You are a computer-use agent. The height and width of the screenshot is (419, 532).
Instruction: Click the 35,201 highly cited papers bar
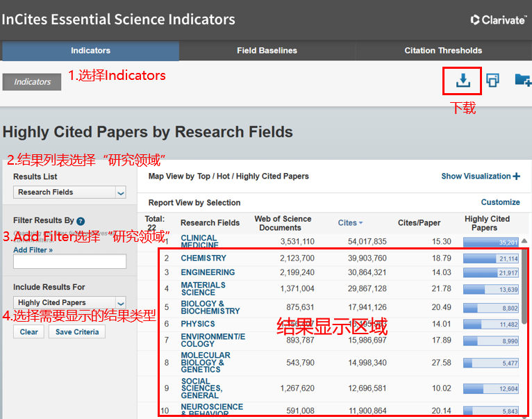[490, 242]
